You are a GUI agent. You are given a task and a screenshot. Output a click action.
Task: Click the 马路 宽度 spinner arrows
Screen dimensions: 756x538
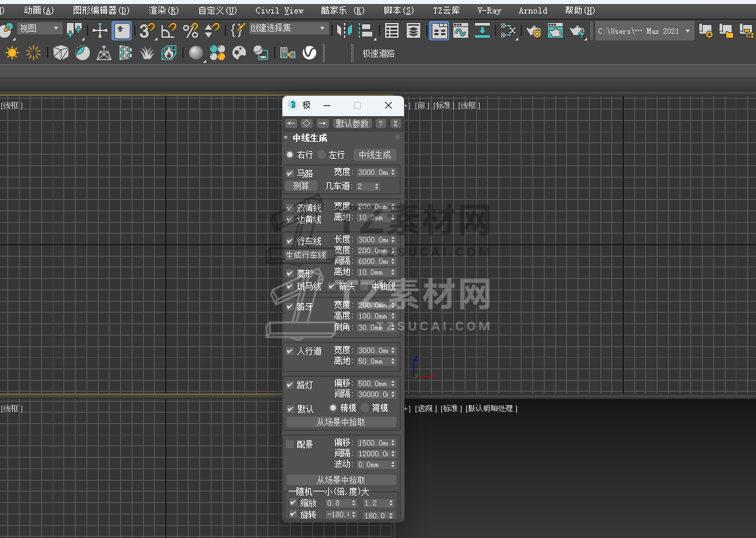pos(393,172)
